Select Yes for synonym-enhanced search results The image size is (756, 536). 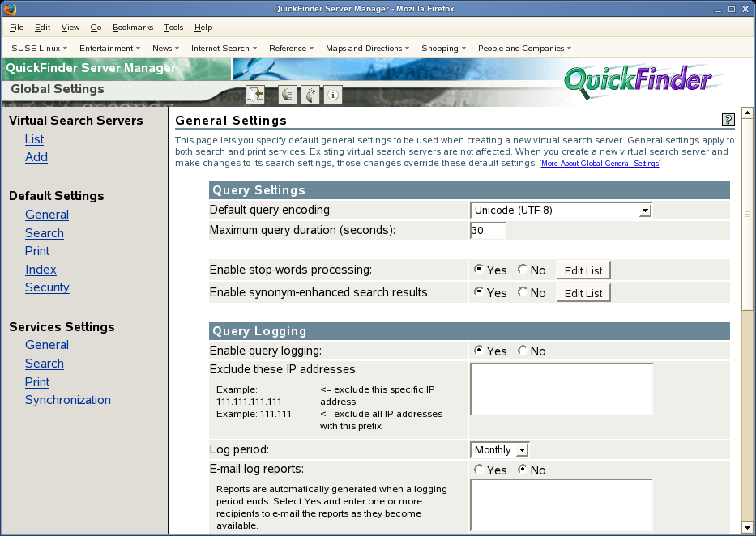pyautogui.click(x=479, y=291)
